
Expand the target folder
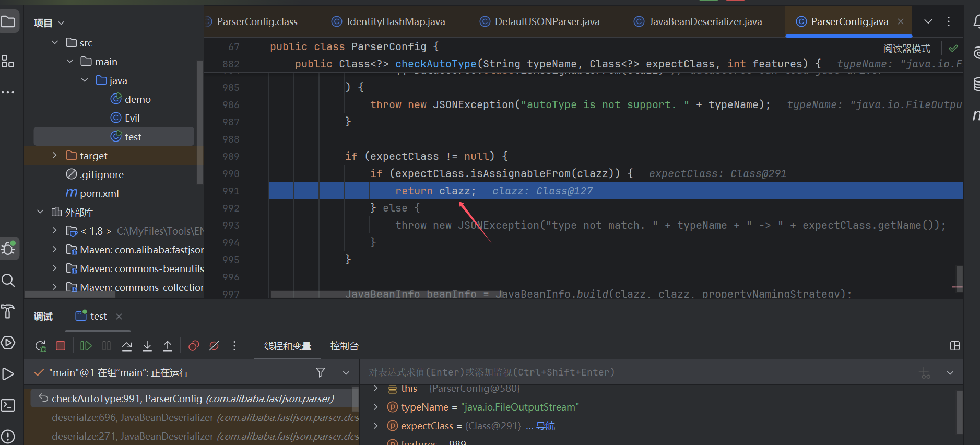[54, 156]
